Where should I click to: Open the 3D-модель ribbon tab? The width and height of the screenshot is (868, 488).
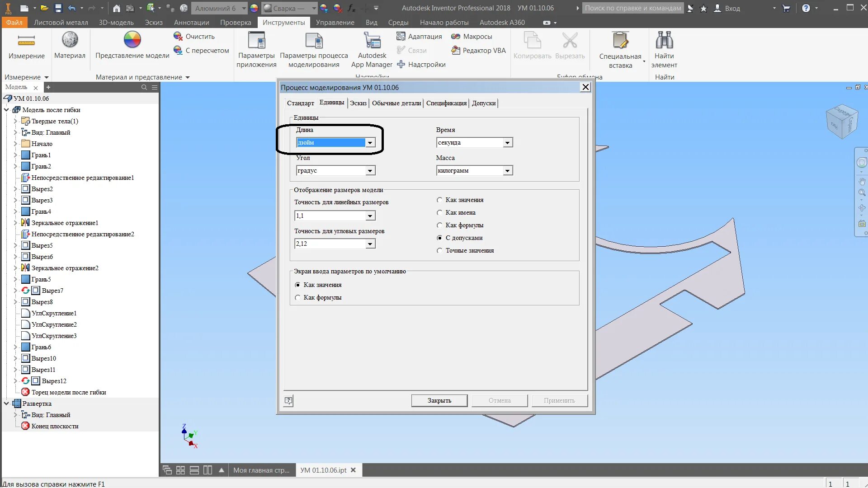coord(116,22)
